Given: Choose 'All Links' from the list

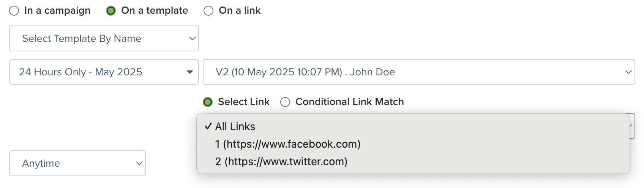Looking at the screenshot, I should pyautogui.click(x=235, y=126).
